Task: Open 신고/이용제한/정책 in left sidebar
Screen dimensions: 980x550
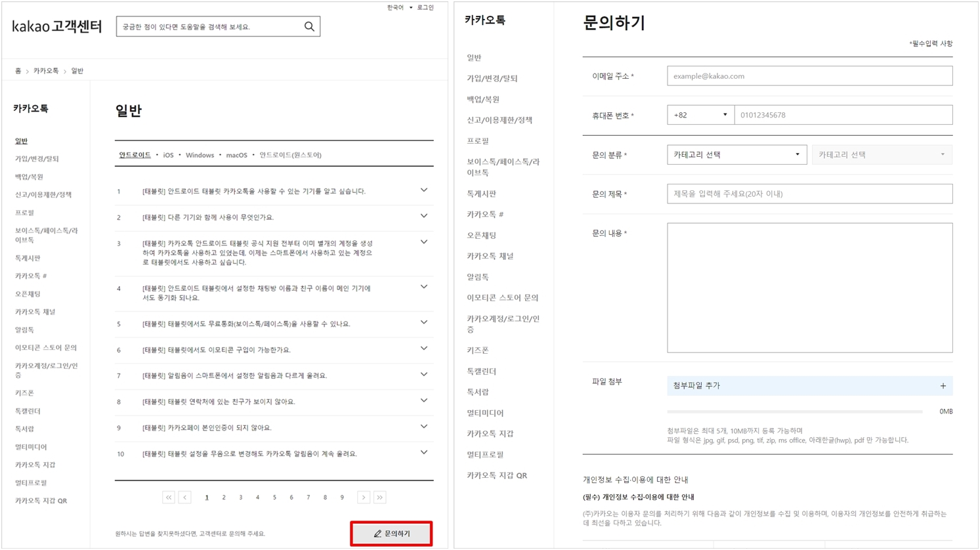Action: click(x=43, y=195)
